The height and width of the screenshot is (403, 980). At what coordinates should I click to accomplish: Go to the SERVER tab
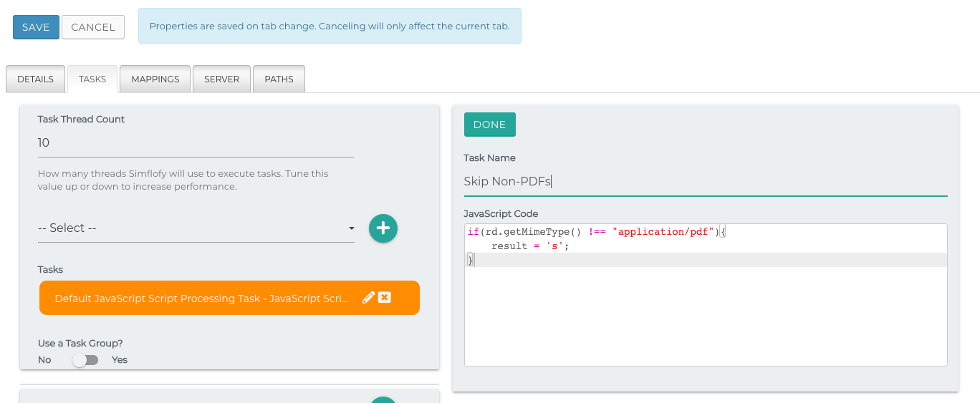pos(221,79)
